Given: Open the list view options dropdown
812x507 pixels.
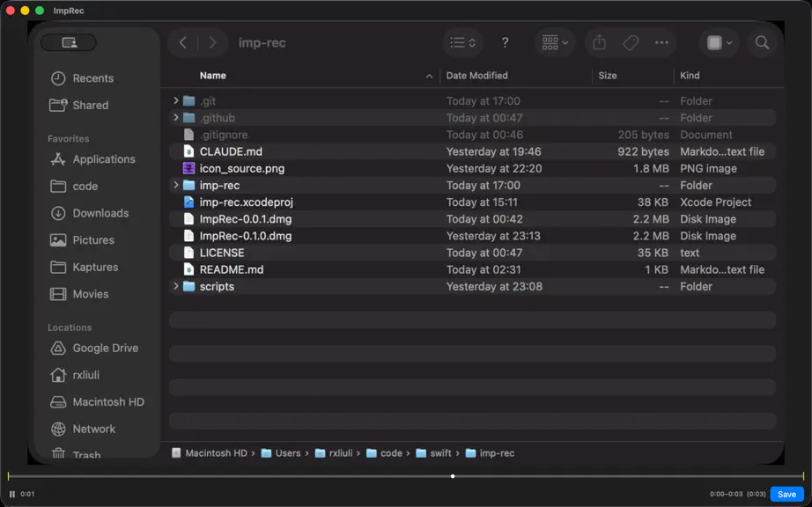Looking at the screenshot, I should (x=462, y=42).
